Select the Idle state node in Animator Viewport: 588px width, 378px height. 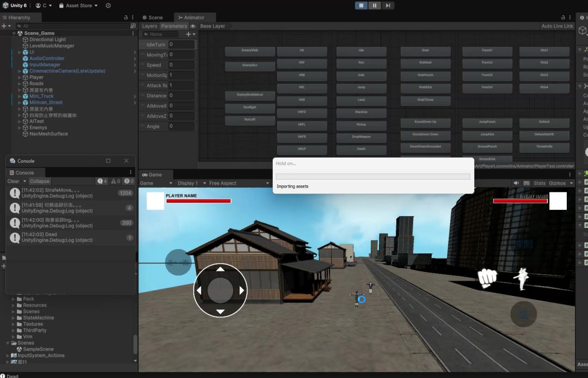(x=361, y=51)
